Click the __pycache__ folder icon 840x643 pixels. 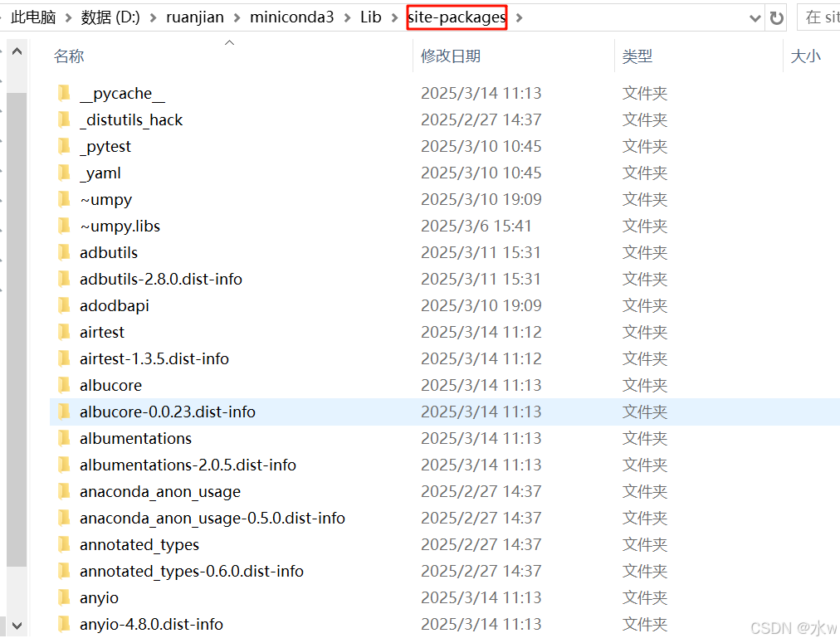click(64, 93)
